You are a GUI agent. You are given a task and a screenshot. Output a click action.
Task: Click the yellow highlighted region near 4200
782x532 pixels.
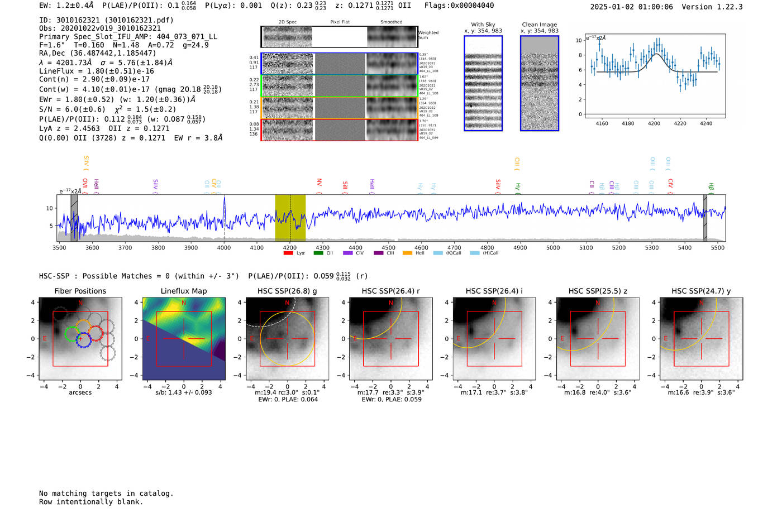click(x=290, y=218)
